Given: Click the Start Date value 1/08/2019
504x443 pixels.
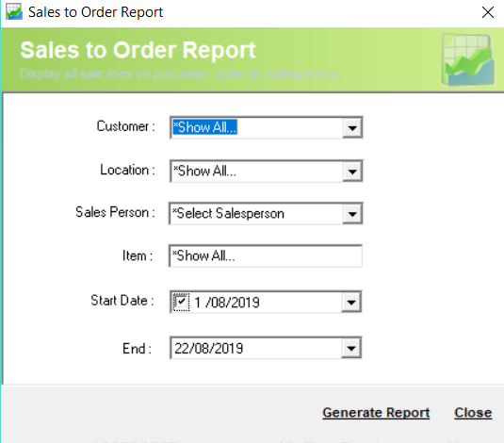Looking at the screenshot, I should pyautogui.click(x=227, y=303).
